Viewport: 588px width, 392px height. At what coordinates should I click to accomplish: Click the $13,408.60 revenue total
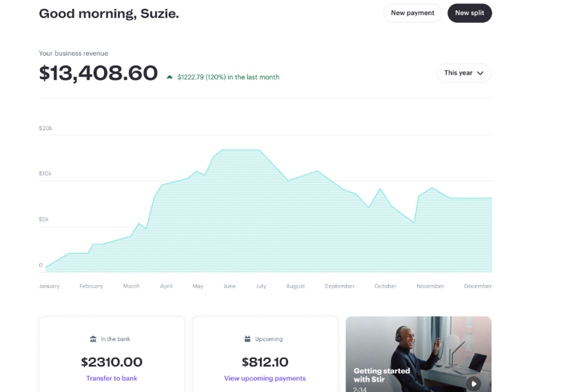[98, 73]
